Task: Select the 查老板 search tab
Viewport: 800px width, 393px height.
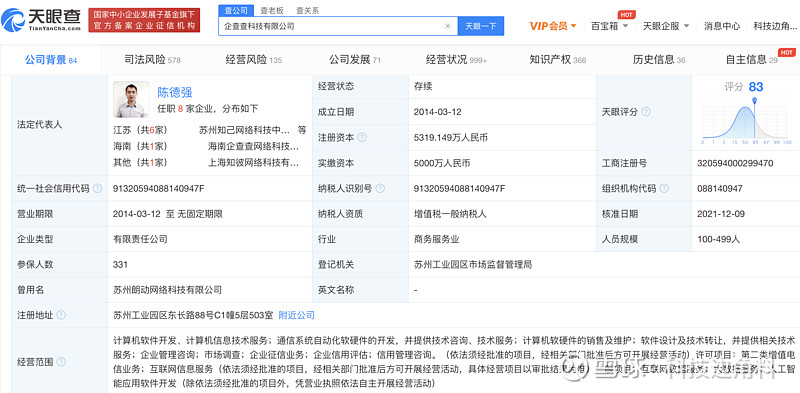Action: click(x=271, y=10)
